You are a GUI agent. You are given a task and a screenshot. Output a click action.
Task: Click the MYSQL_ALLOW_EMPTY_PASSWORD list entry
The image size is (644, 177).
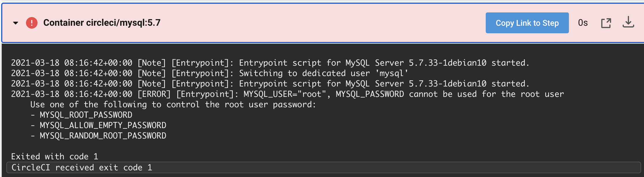click(x=103, y=126)
